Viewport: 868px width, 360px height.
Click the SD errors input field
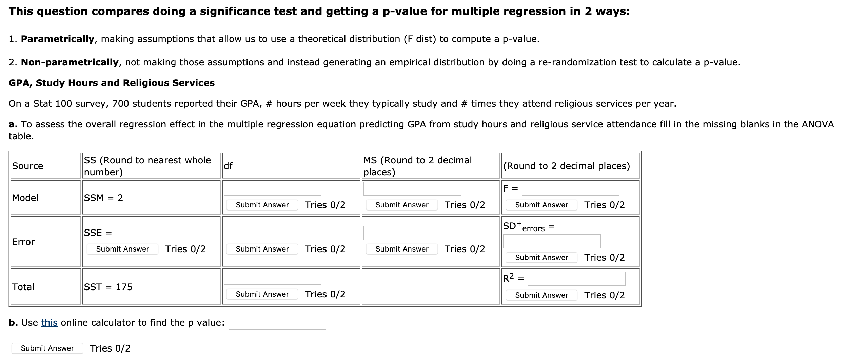[x=551, y=241]
